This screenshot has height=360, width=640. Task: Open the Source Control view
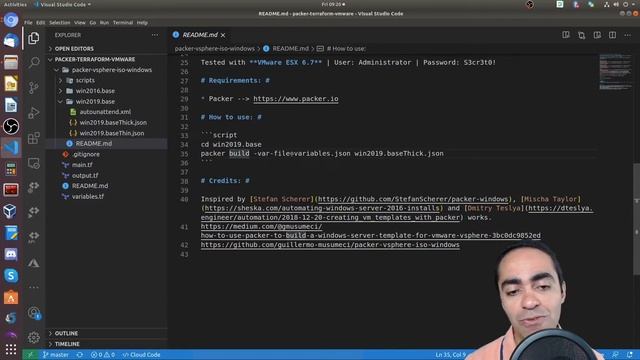point(34,87)
